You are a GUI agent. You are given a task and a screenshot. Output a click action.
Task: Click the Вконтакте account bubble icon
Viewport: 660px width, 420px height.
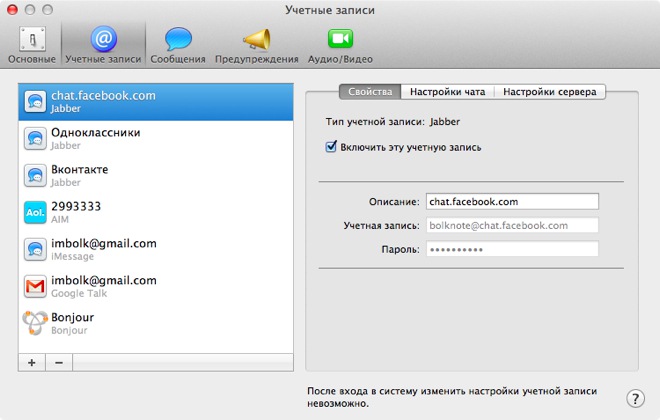[x=35, y=175]
